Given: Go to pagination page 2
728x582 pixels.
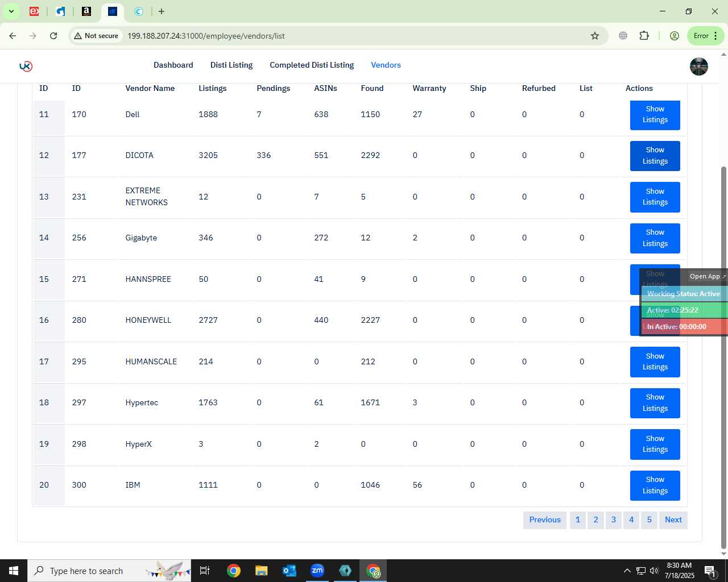Looking at the screenshot, I should click(x=595, y=520).
